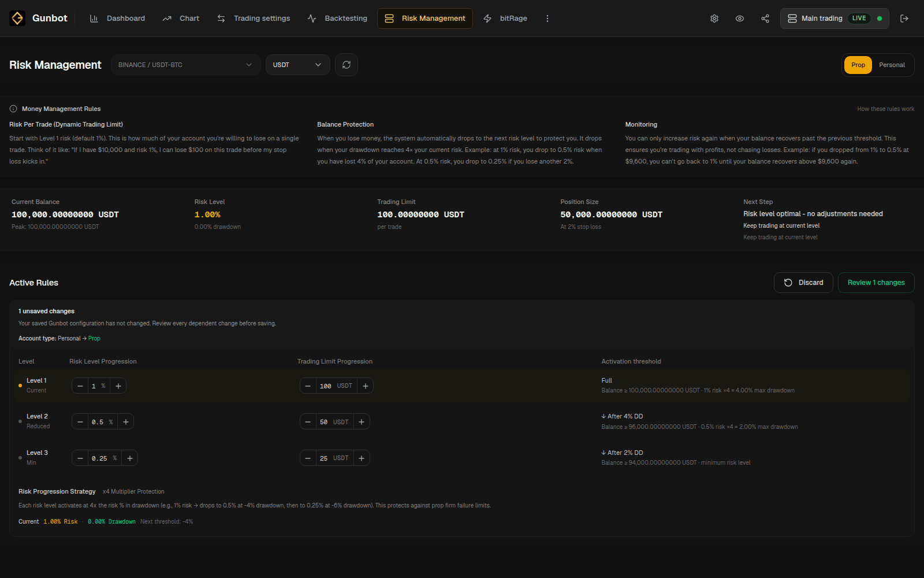Click the Full activation threshold label
The width and height of the screenshot is (924, 578).
[x=606, y=380]
